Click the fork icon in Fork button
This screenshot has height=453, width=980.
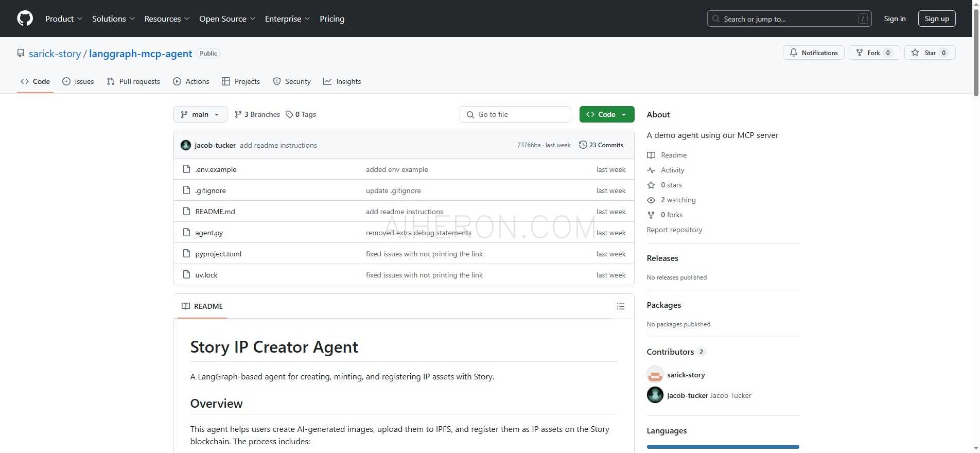coord(859,53)
